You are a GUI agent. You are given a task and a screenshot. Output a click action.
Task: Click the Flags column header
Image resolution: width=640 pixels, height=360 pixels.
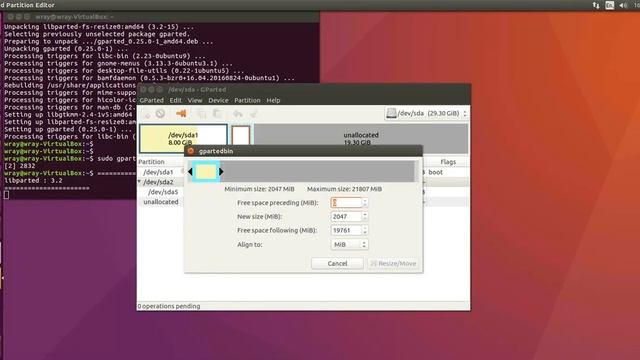[x=448, y=162]
